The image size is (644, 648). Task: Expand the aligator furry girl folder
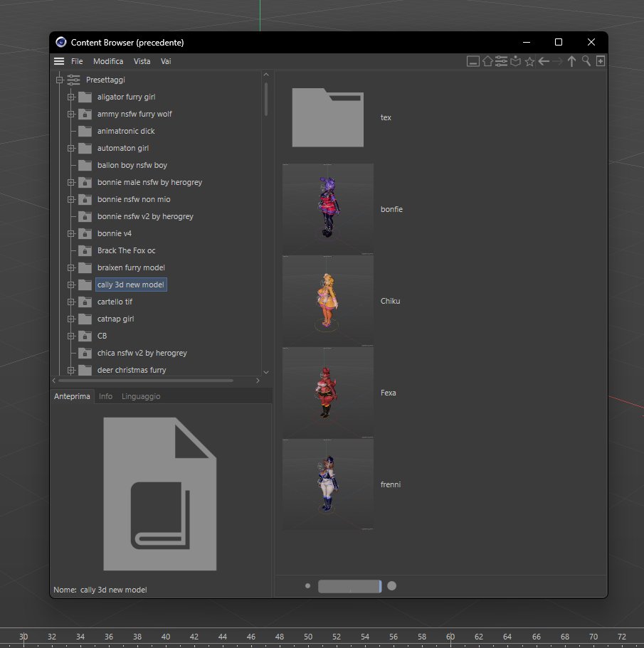pos(71,97)
